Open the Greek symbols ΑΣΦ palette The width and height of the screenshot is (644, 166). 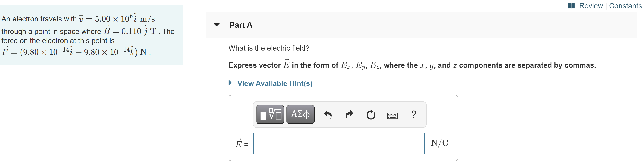pyautogui.click(x=300, y=114)
